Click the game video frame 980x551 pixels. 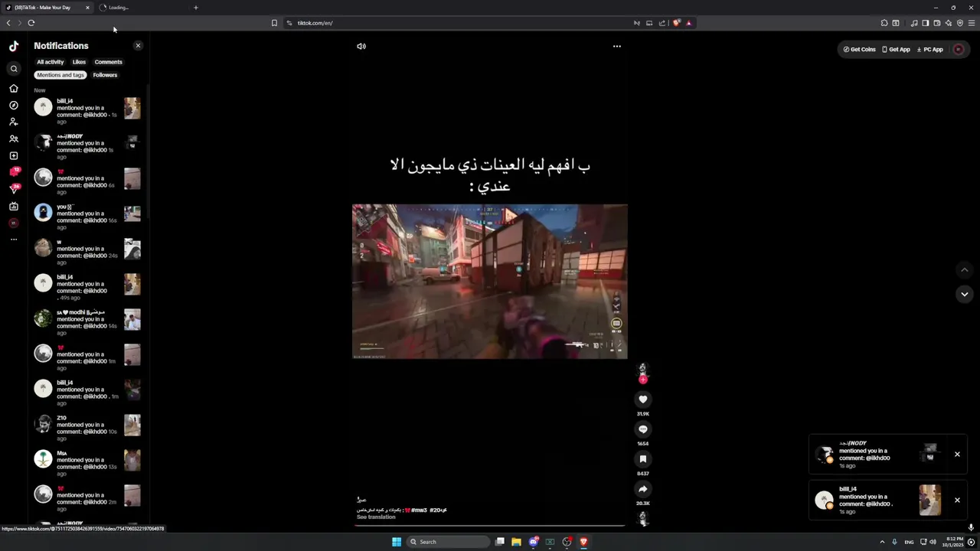[490, 282]
